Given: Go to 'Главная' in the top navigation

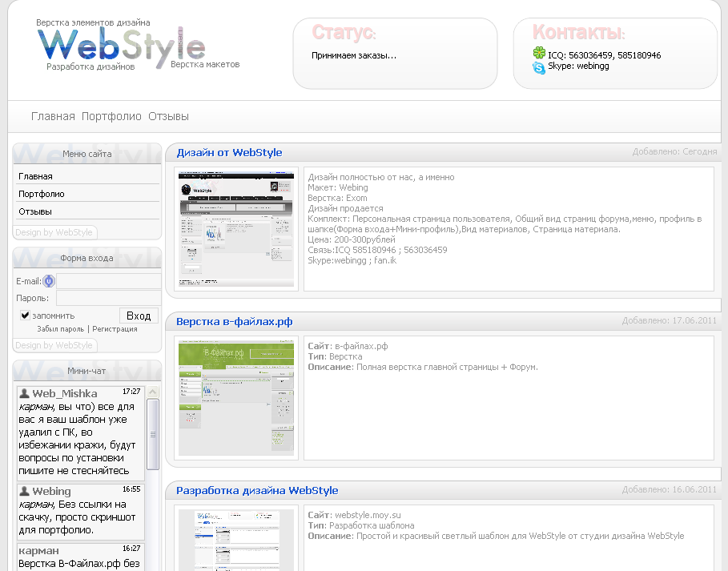Looking at the screenshot, I should tap(53, 116).
